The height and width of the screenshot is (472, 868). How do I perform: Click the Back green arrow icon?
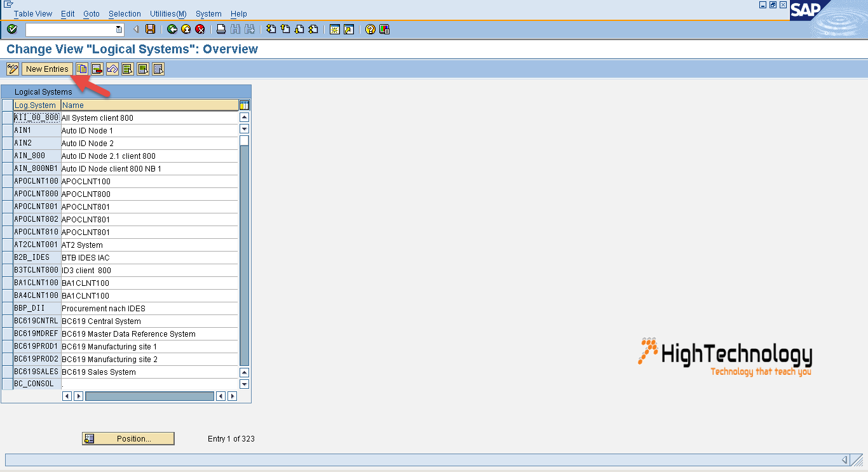click(x=172, y=29)
